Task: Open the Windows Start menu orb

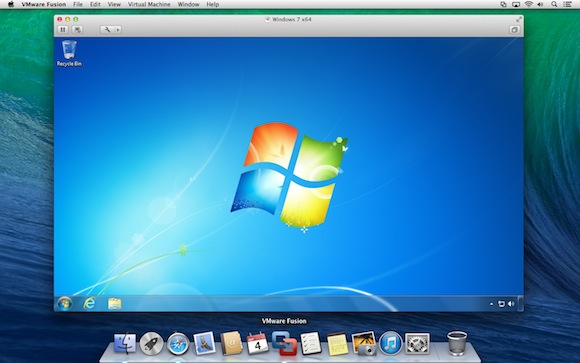Action: tap(64, 304)
